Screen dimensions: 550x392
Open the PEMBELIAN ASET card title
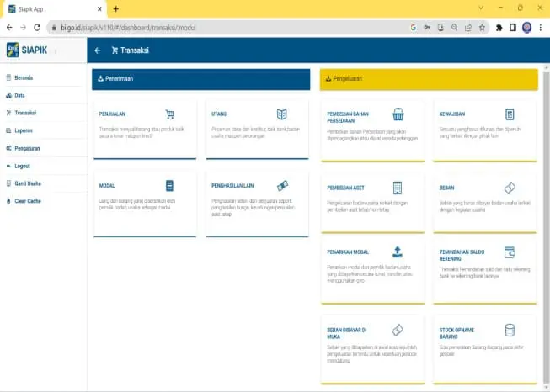pyautogui.click(x=345, y=188)
